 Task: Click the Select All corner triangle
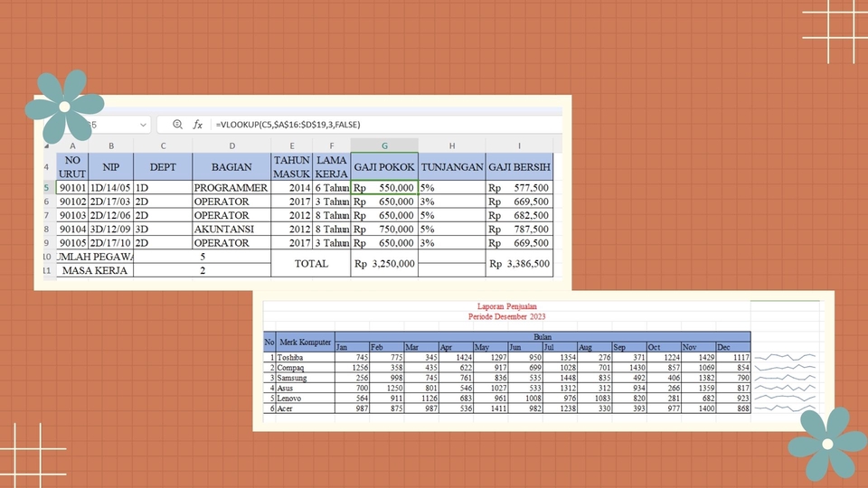click(47, 146)
